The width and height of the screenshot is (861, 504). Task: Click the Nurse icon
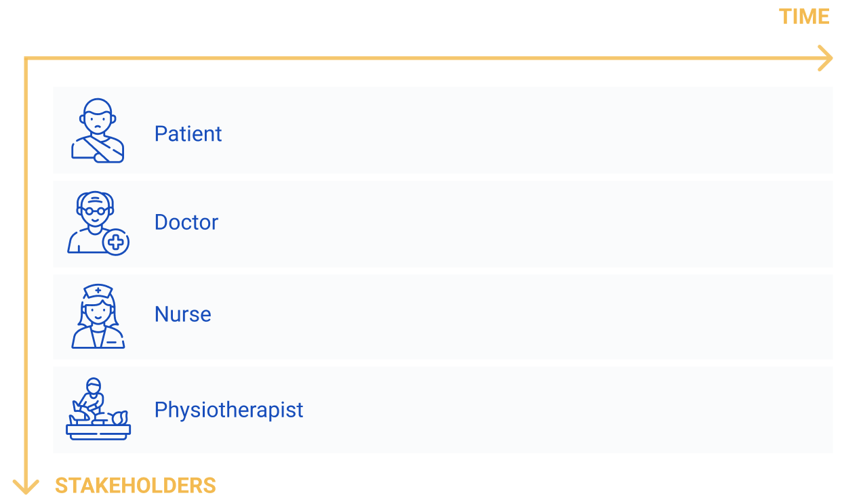point(98,316)
